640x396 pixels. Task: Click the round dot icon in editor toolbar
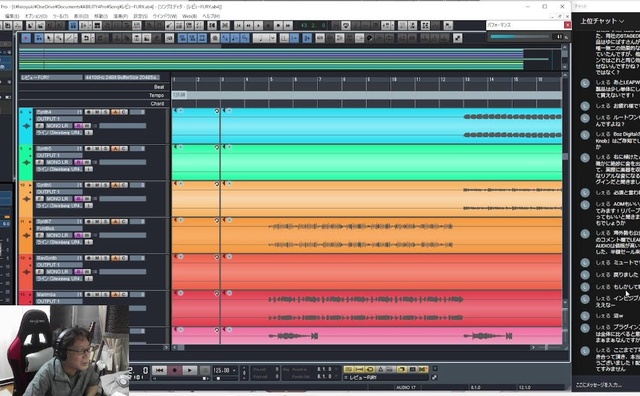[x=215, y=38]
